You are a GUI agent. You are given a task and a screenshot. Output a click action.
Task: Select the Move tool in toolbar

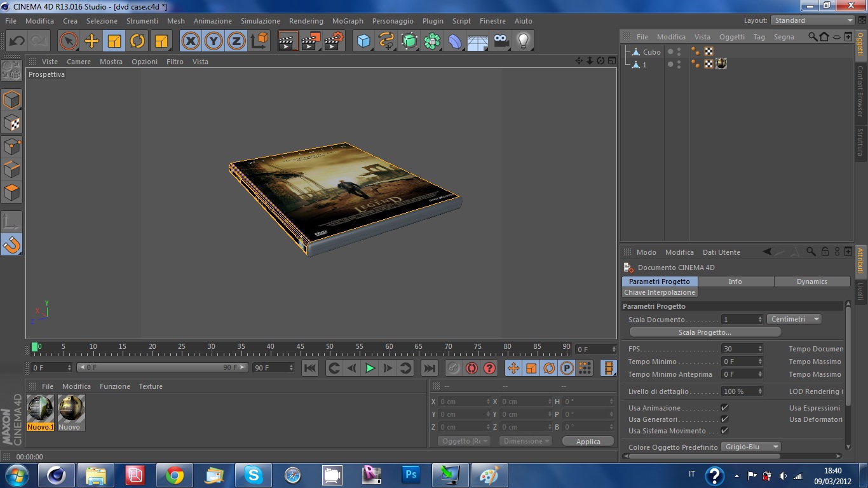92,41
